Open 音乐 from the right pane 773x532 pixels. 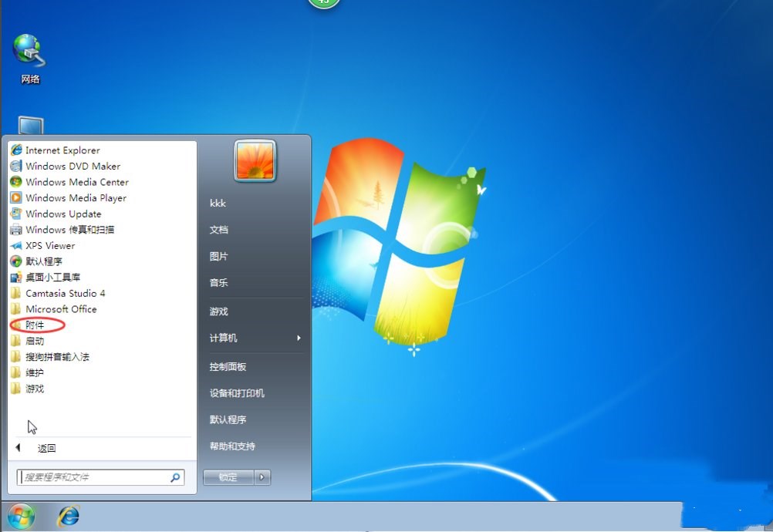pos(219,283)
